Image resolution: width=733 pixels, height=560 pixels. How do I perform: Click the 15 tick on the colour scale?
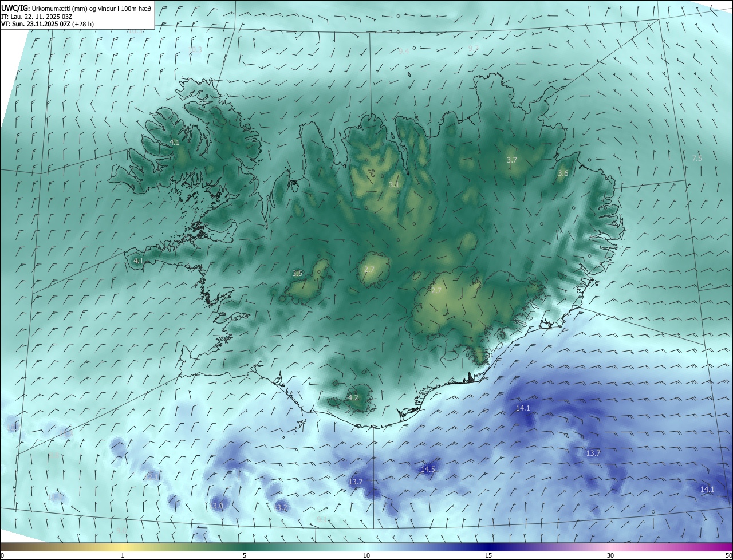click(488, 555)
